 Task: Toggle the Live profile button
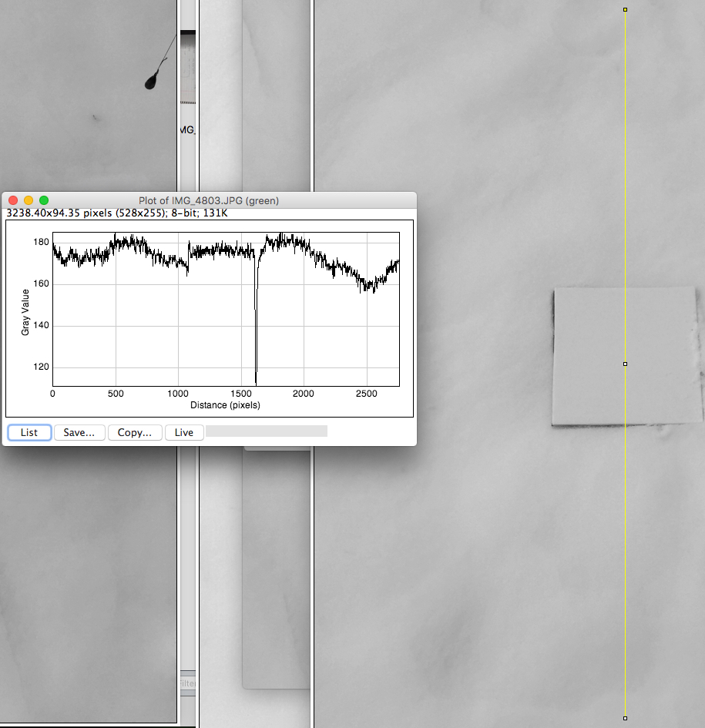tap(183, 432)
